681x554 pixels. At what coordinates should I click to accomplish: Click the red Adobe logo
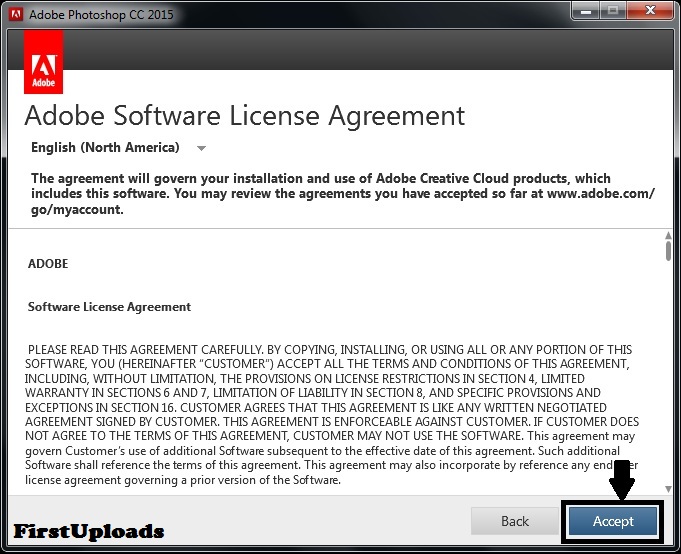coord(43,61)
